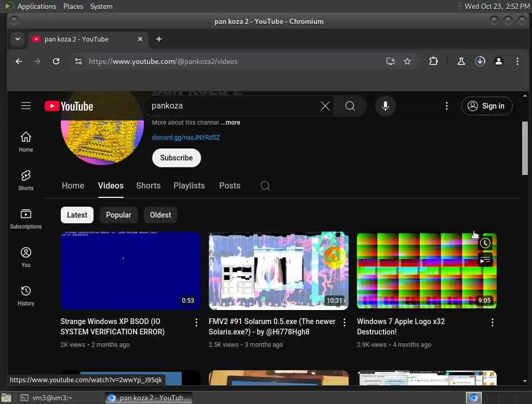Search within channel magnifier icon
Screen dimensions: 532x404
pyautogui.click(x=265, y=185)
